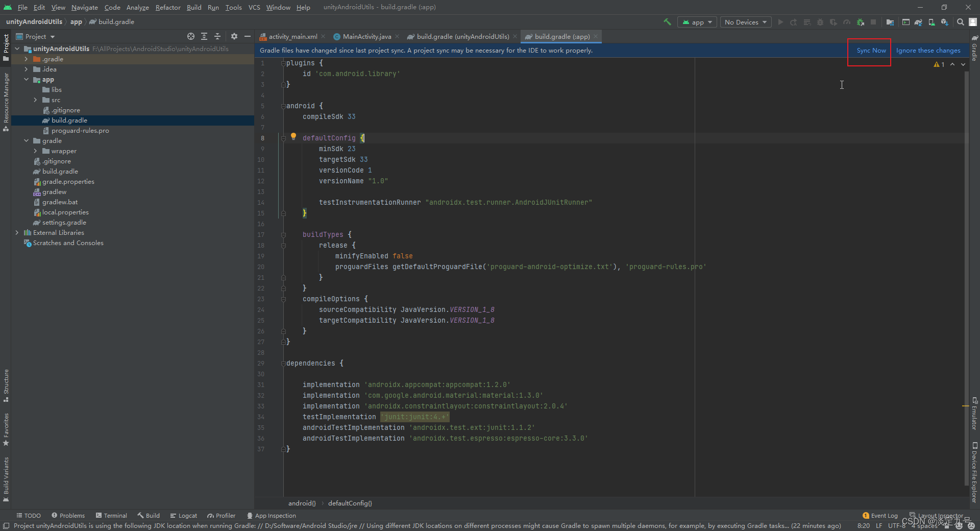Viewport: 980px width, 531px height.
Task: Open the Profiler tool window
Action: [222, 516]
